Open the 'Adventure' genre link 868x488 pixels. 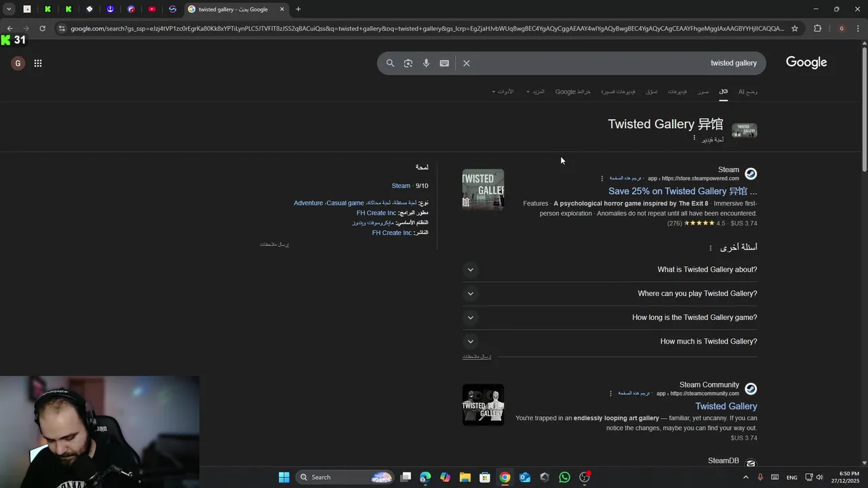tap(309, 203)
